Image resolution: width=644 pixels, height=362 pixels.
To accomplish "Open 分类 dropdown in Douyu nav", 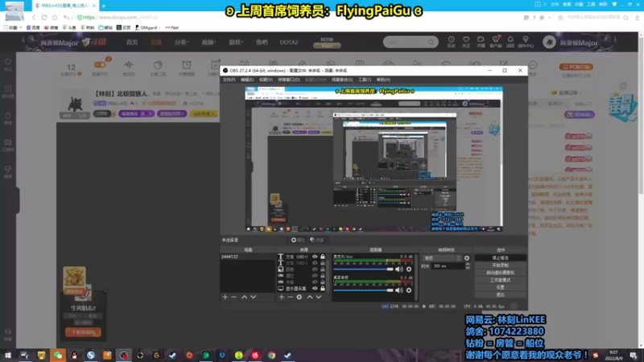I will [181, 43].
